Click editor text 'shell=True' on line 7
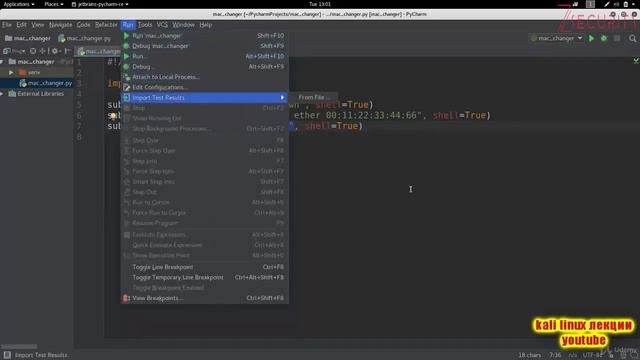The width and height of the screenshot is (640, 360). pos(333,126)
